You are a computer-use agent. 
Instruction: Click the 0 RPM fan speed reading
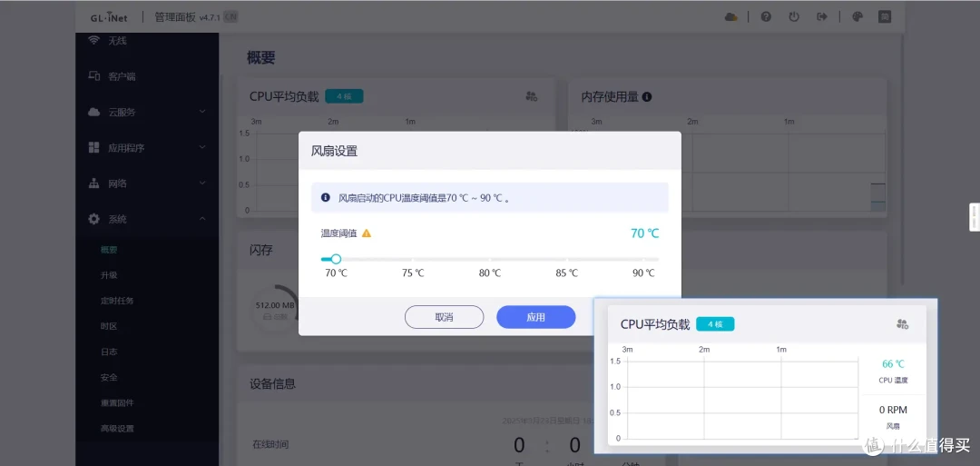click(x=893, y=411)
